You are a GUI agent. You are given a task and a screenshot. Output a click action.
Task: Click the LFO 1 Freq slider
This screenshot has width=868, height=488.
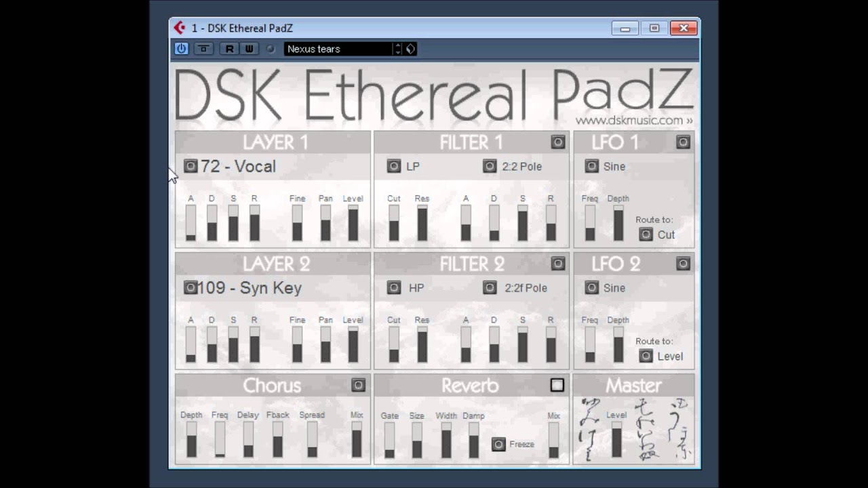(x=590, y=223)
